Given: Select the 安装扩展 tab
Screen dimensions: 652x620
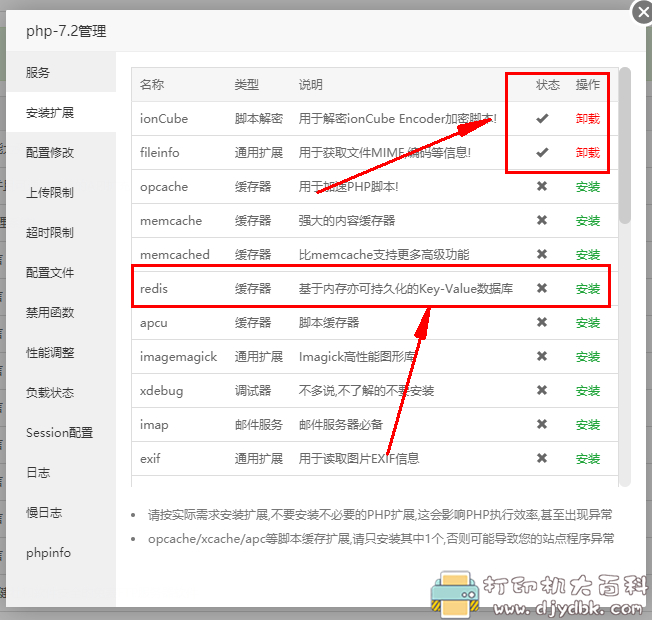Looking at the screenshot, I should pyautogui.click(x=61, y=112).
